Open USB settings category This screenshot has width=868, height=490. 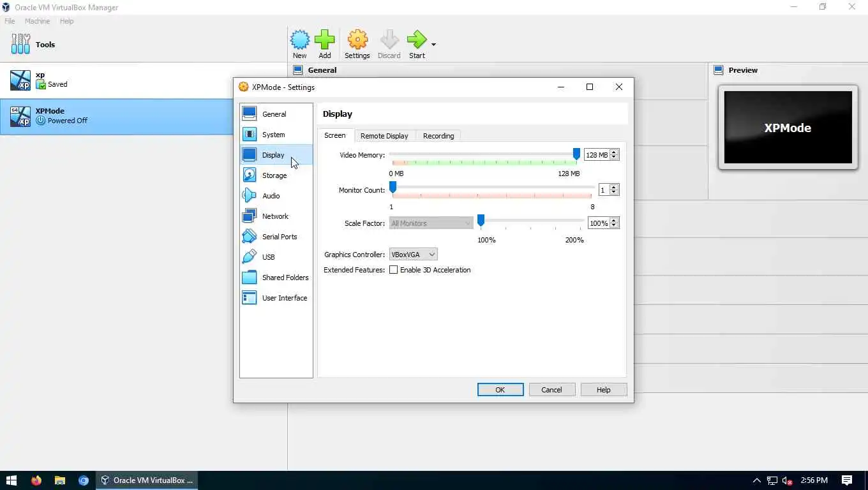[x=276, y=257]
